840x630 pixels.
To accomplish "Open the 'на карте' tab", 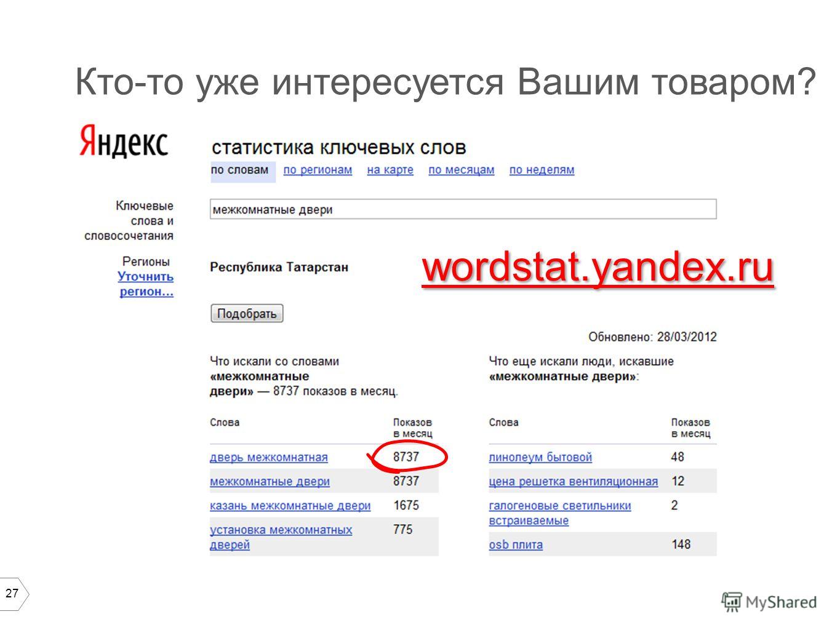I will 390,170.
